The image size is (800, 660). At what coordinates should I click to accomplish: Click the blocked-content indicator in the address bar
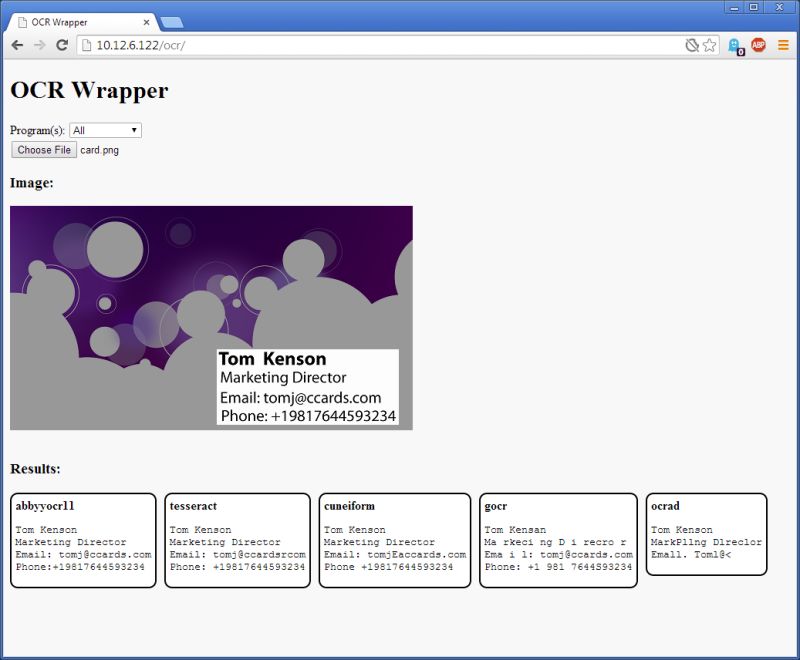692,44
